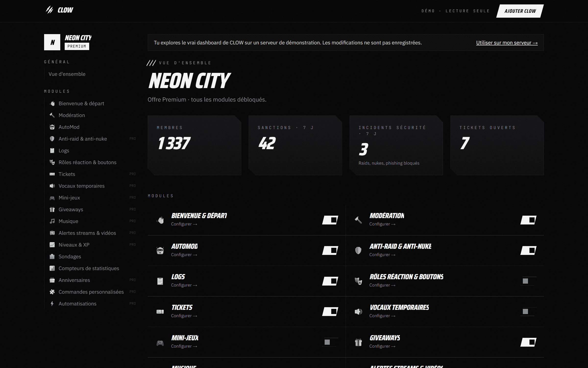Screen dimensions: 588x368
Task: Click the masks icon beside Rôles réaction & boutons in sidebar
Action: [x=52, y=162]
